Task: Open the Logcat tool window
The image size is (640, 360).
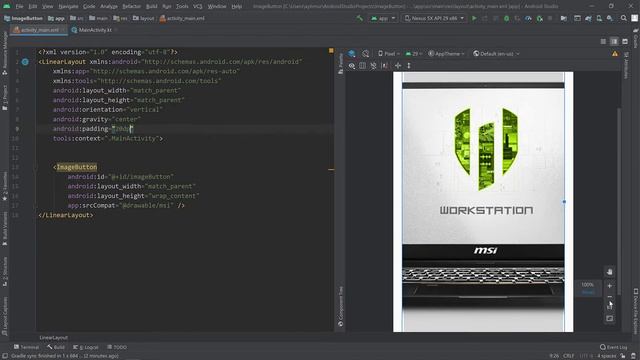Action: click(x=86, y=347)
